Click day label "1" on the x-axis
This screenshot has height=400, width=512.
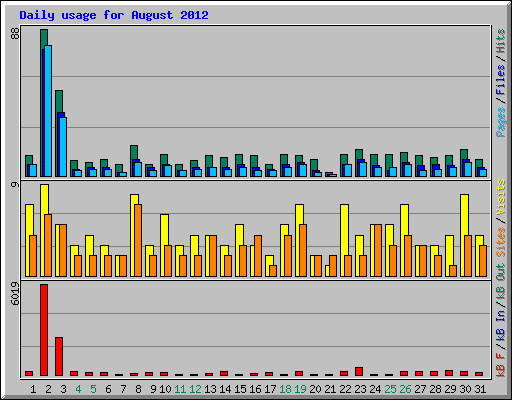click(x=33, y=389)
